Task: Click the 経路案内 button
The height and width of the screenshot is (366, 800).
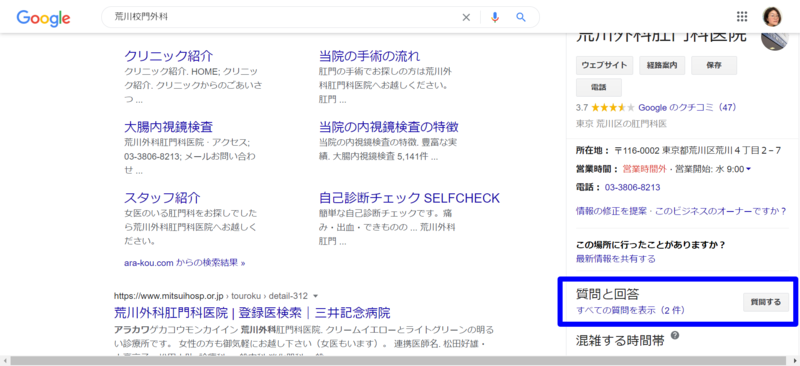Action: click(x=662, y=65)
